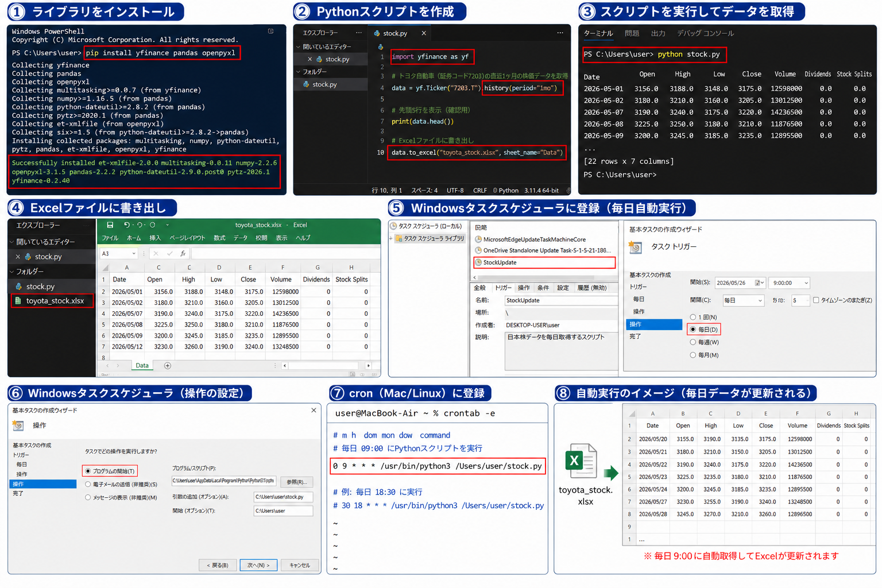882x588 pixels.
Task: Select the 毎日(D) daily radio button
Action: [693, 330]
